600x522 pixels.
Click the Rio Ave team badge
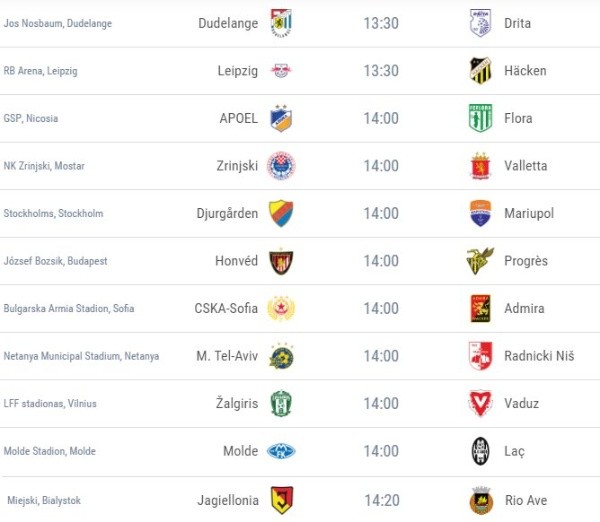pyautogui.click(x=481, y=499)
